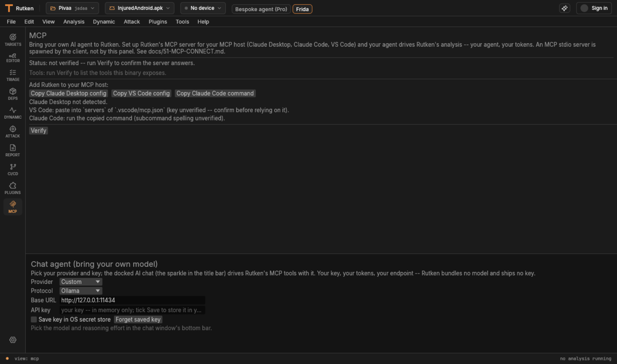Viewport: 617px width, 364px height.
Task: Click the orange status dot indicator
Action: coord(7,358)
